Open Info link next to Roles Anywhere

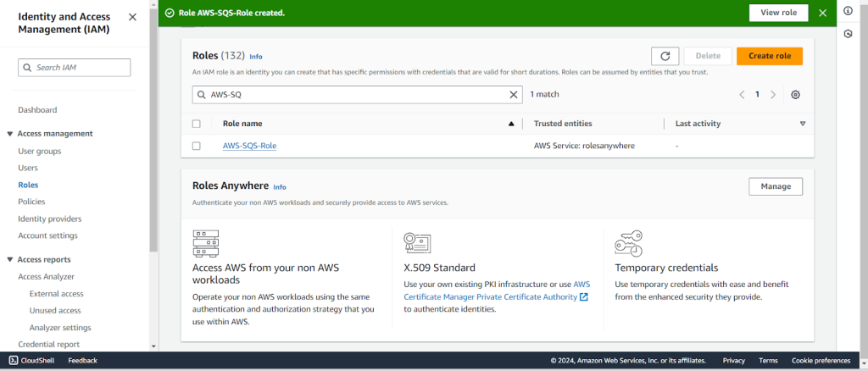coord(280,187)
